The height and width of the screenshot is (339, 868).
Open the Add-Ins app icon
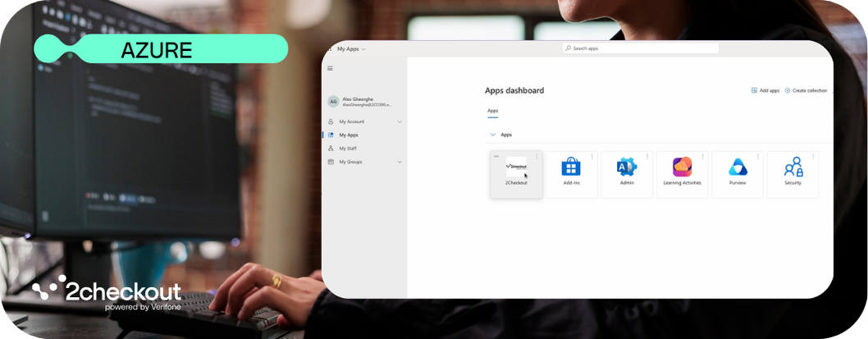point(571,167)
